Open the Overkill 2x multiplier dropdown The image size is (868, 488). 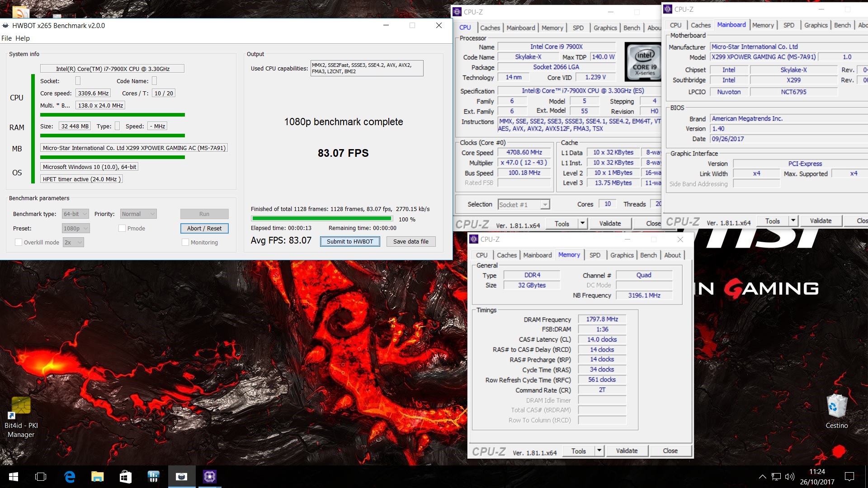[x=73, y=242]
